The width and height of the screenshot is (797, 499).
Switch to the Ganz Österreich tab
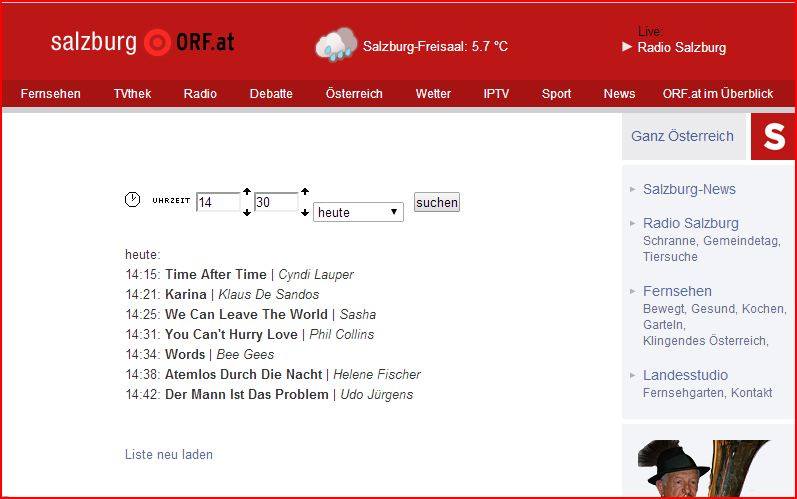point(682,136)
